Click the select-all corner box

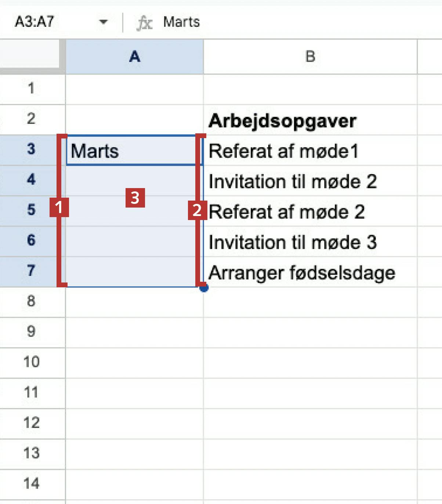click(x=30, y=55)
